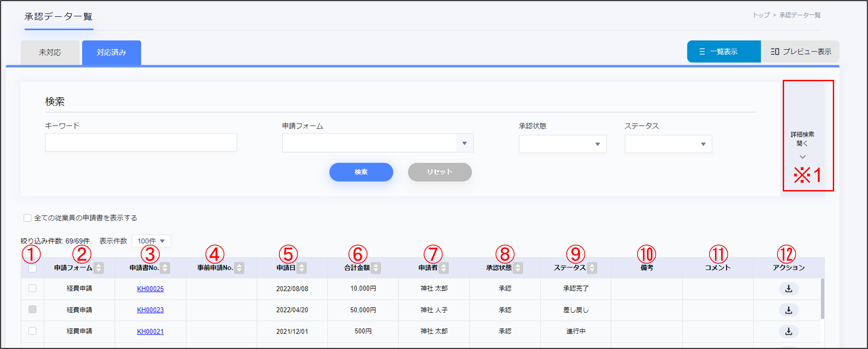Change 表示件数 from 100件

(151, 241)
